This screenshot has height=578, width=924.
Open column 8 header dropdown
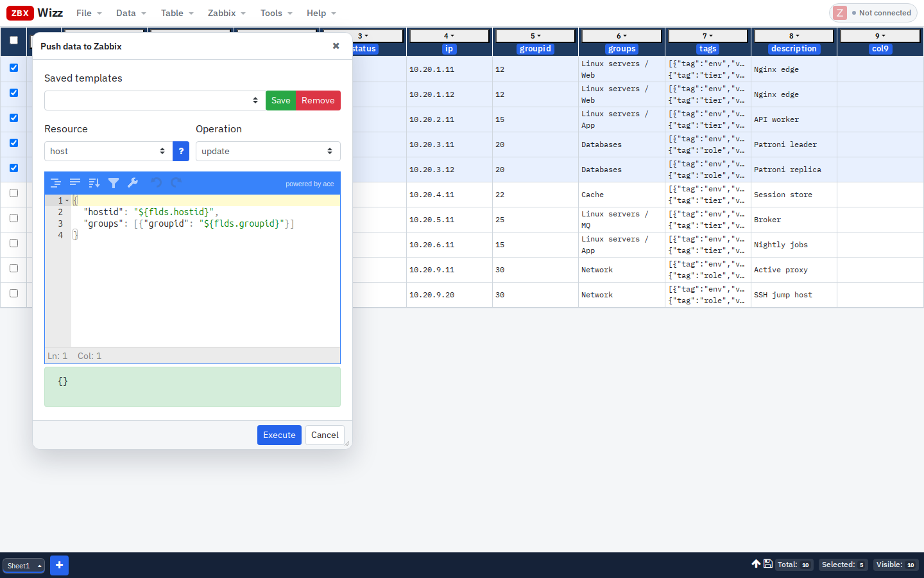[x=794, y=36]
